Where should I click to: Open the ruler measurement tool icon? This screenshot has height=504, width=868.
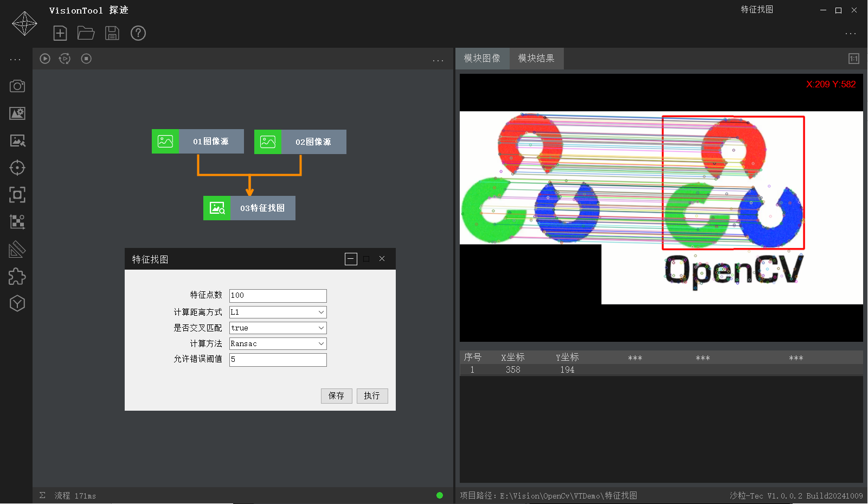(17, 250)
